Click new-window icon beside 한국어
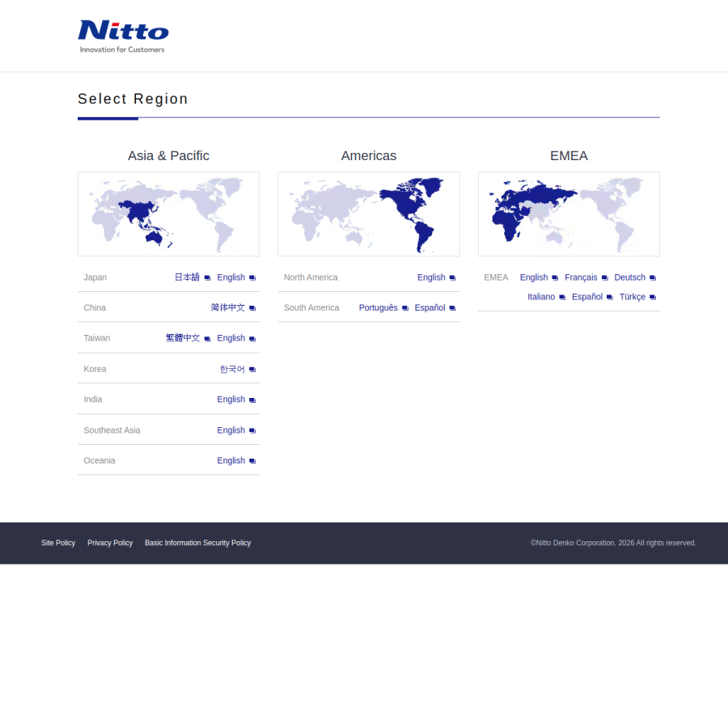728x728 pixels. coord(252,370)
